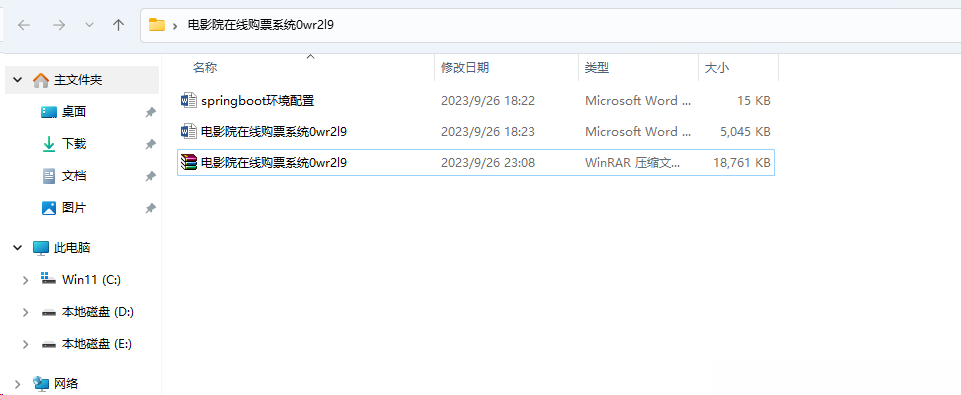Click the 18,761 KB size value
Screen dimensions: 961x395
coord(742,162)
